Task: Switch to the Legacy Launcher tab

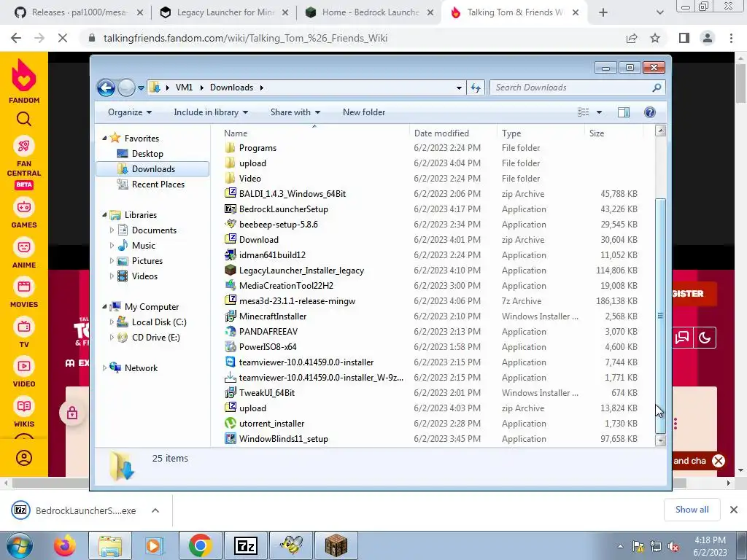Action: (224, 13)
